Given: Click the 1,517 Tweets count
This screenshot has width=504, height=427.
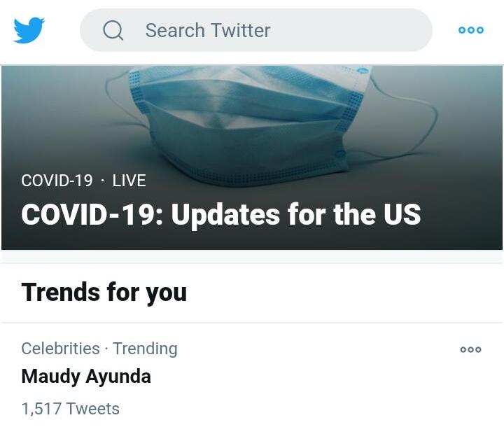Looking at the screenshot, I should point(70,409).
